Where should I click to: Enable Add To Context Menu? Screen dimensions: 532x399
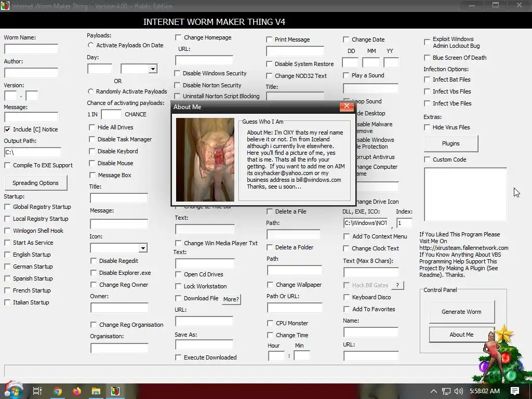coord(347,236)
